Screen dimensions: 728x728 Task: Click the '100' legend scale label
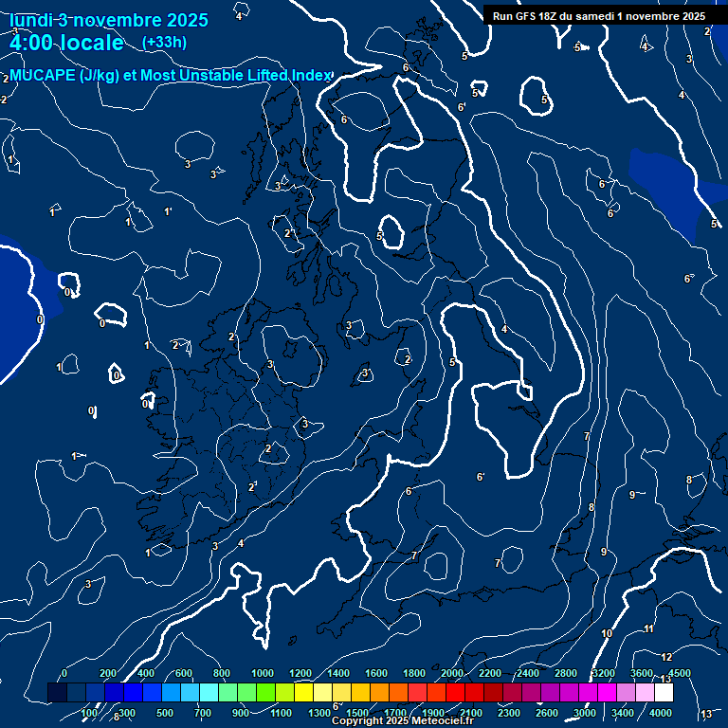[89, 713]
